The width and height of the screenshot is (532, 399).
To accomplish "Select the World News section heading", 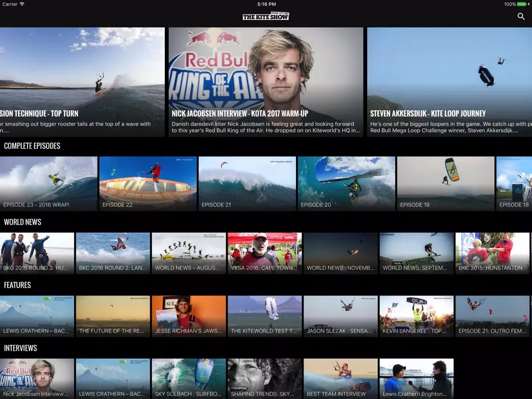I will (x=23, y=222).
